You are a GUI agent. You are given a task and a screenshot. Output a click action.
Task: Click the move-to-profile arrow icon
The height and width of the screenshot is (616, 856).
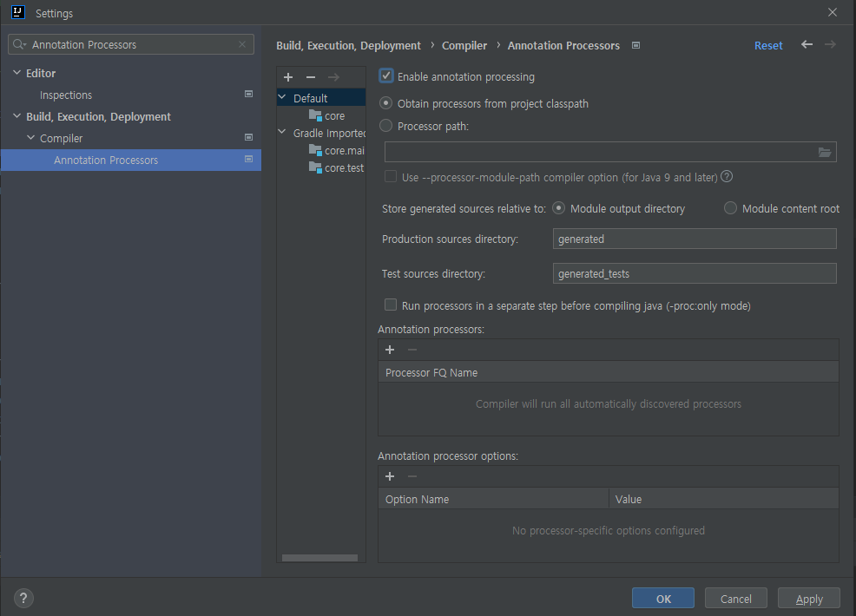(333, 77)
